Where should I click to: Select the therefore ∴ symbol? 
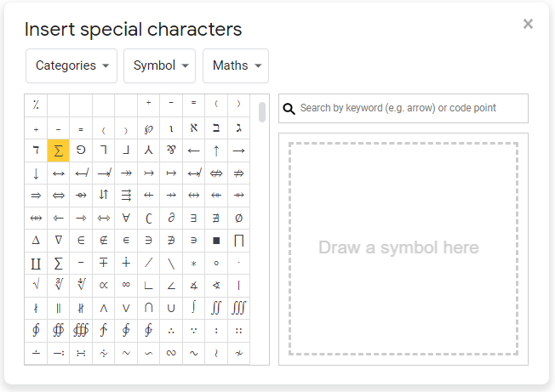pyautogui.click(x=171, y=330)
